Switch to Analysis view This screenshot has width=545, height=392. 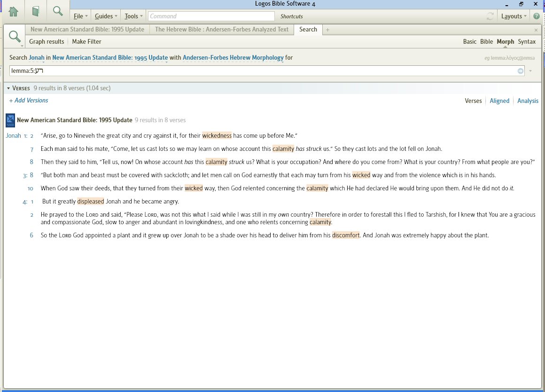pyautogui.click(x=528, y=101)
